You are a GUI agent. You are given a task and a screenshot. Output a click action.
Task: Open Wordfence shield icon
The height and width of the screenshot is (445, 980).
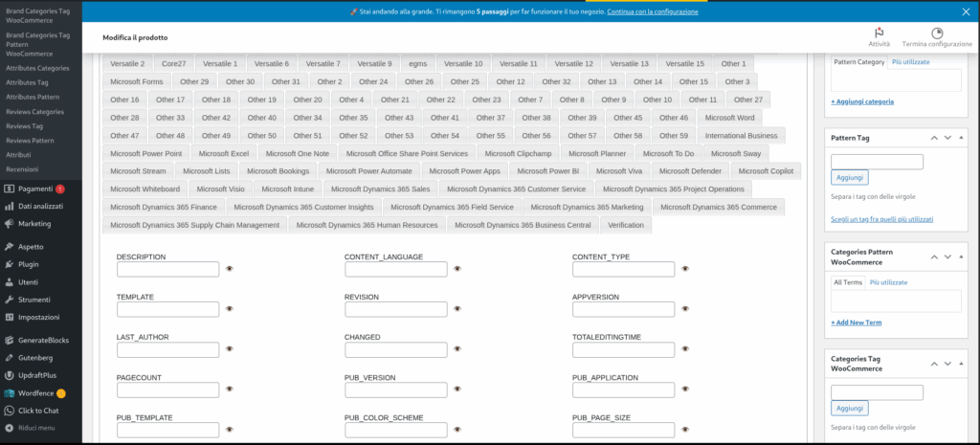pyautogui.click(x=10, y=393)
